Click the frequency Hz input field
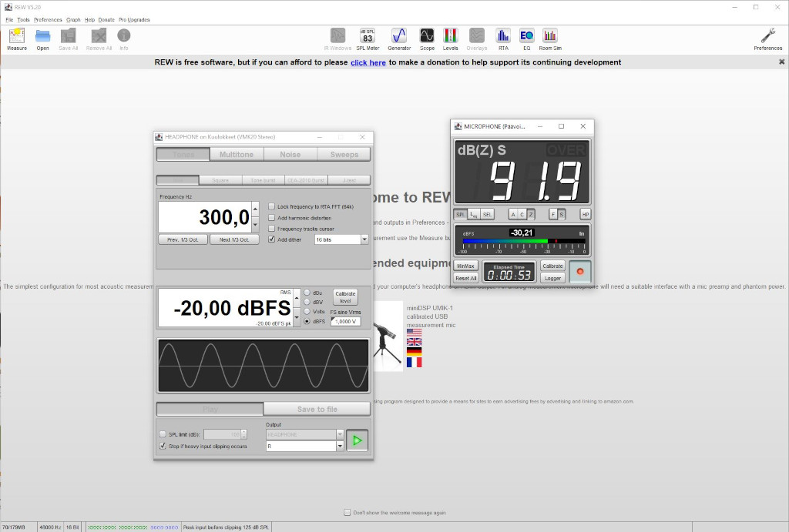Screen dimensions: 789x532 click(205, 217)
